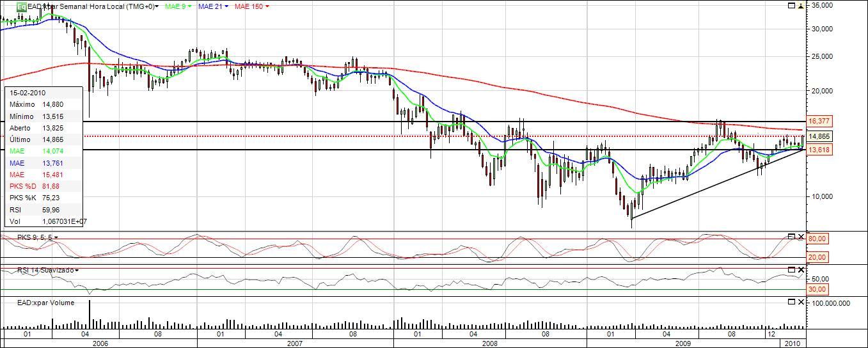Maximize the main price chart pane

click(x=791, y=5)
